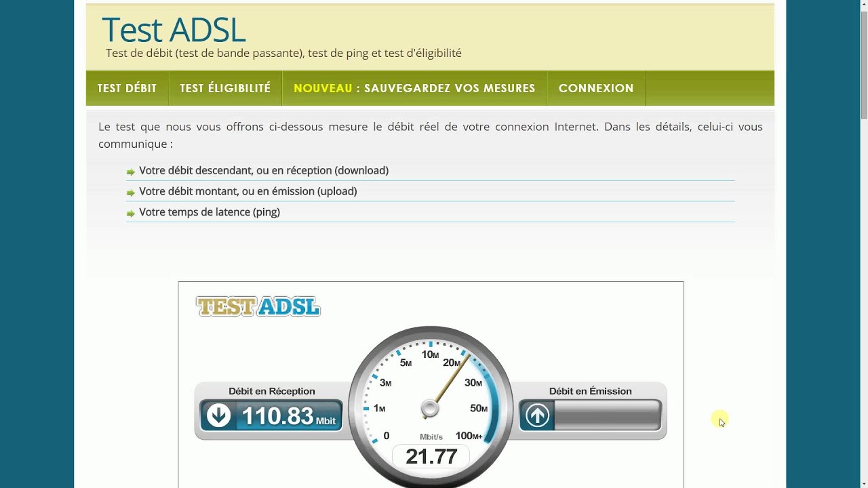
Task: Click the 10M mark on the gauge
Action: tap(430, 354)
